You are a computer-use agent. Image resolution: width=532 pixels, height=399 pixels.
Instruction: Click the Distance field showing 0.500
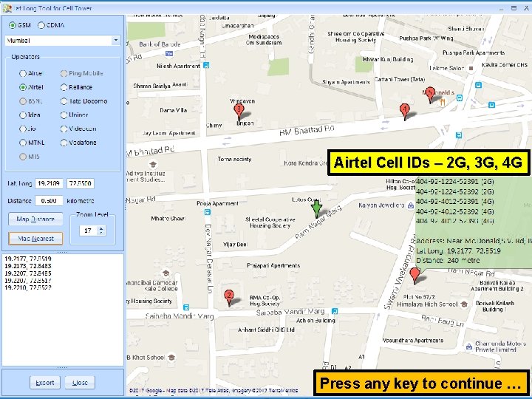[x=49, y=201]
